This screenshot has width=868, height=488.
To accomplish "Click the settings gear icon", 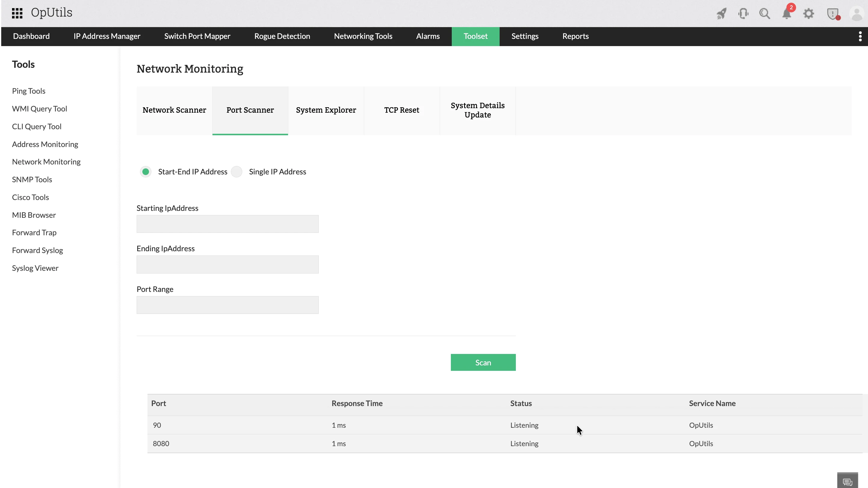I will 808,14.
